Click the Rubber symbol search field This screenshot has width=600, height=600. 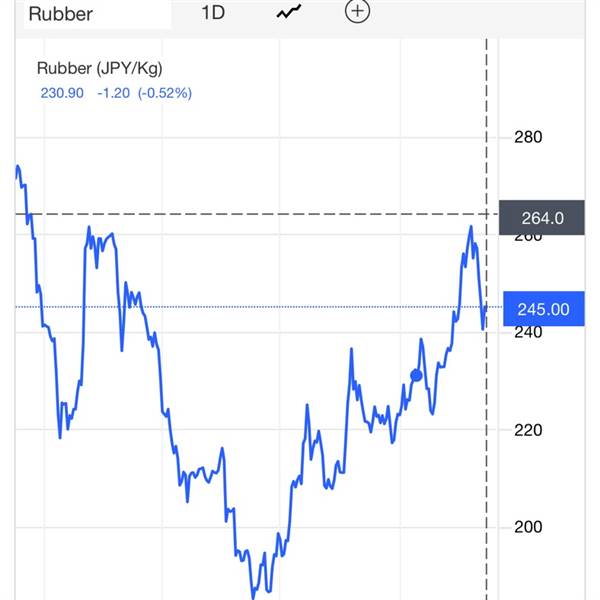pyautogui.click(x=97, y=14)
